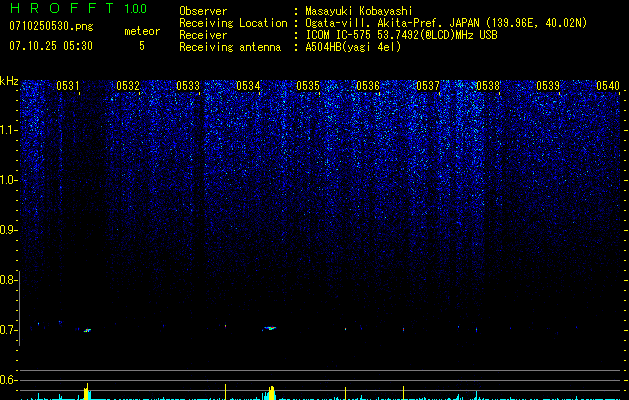Click the 1.0 kHz axis label
629x400 pixels.
coord(9,180)
